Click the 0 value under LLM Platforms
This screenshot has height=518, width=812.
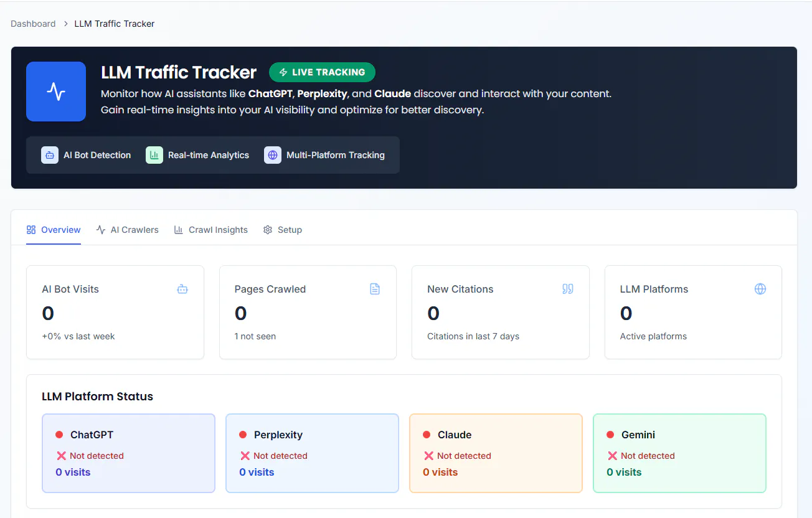click(626, 313)
